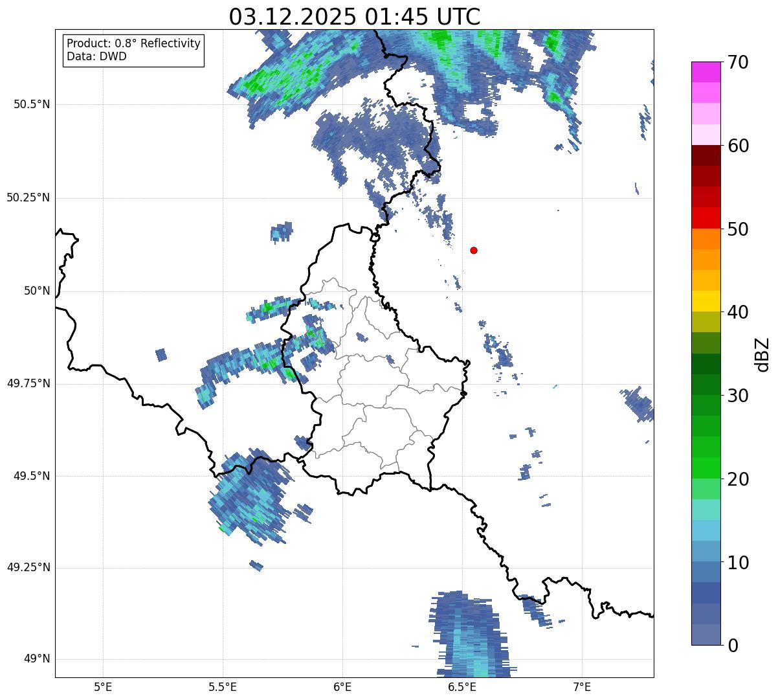Screen dimensions: 778x700
Task: Click the Product 0.8° Reflectivity info box
Action: 133,50
